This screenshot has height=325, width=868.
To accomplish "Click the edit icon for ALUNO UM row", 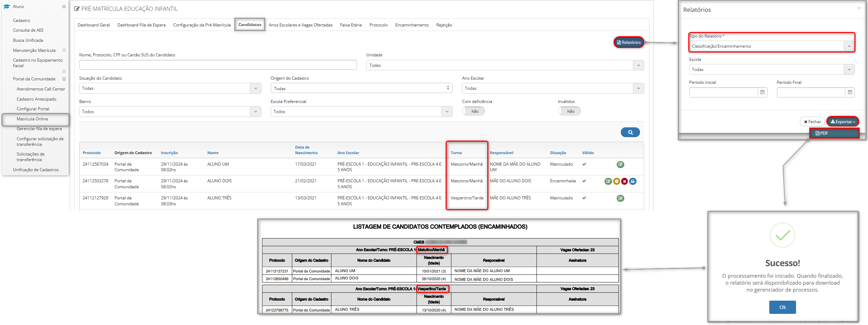I will coord(620,165).
